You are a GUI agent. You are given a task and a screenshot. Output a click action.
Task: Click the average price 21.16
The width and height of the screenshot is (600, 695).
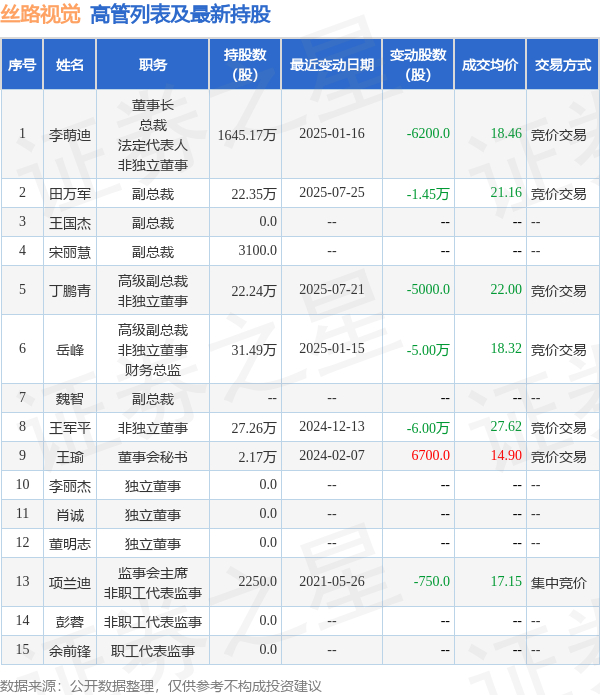click(506, 192)
